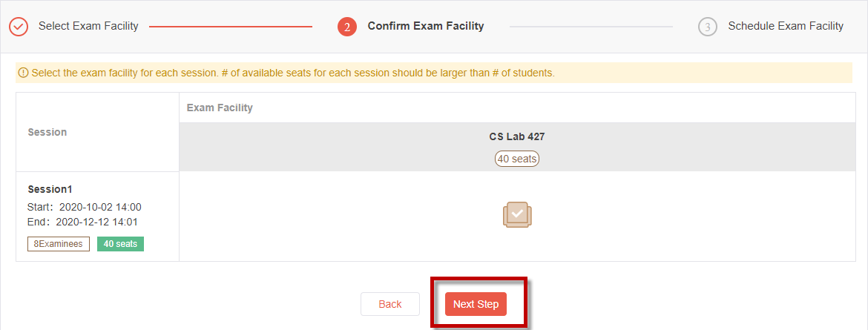Click the Start 2020-10-02 14:00 text
Viewport: 868px width, 330px height.
coord(84,207)
